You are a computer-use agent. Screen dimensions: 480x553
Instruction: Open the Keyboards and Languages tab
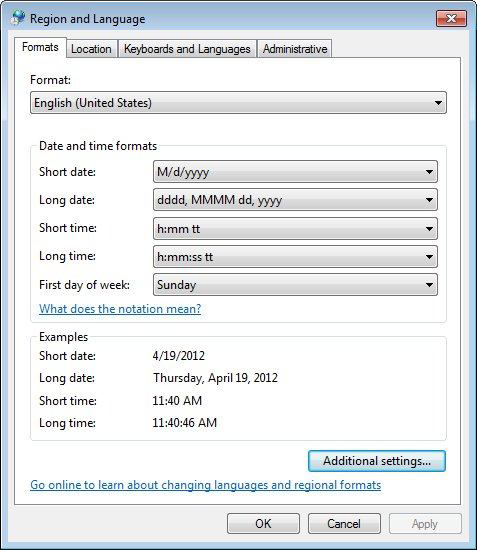click(x=187, y=49)
